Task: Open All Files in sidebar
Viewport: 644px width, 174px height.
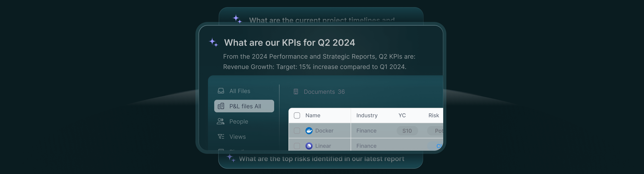Action: [244, 91]
